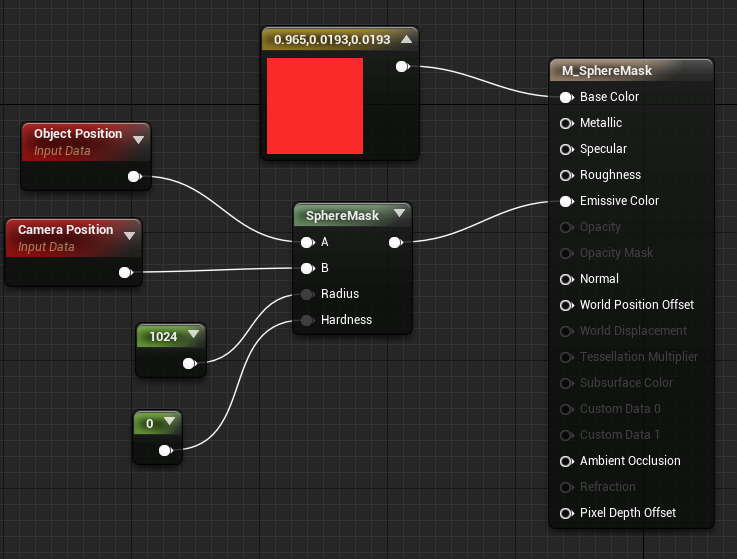Click SphereMask input pin A
The image size is (737, 559).
(x=307, y=243)
